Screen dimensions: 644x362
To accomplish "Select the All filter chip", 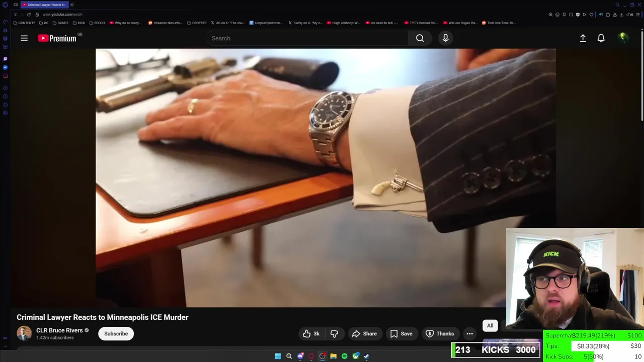I will tap(490, 325).
